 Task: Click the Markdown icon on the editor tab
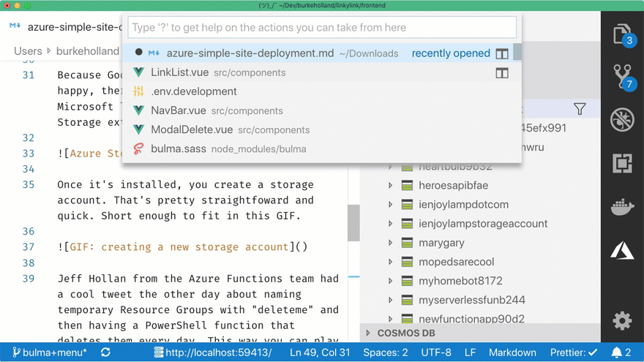pos(15,26)
